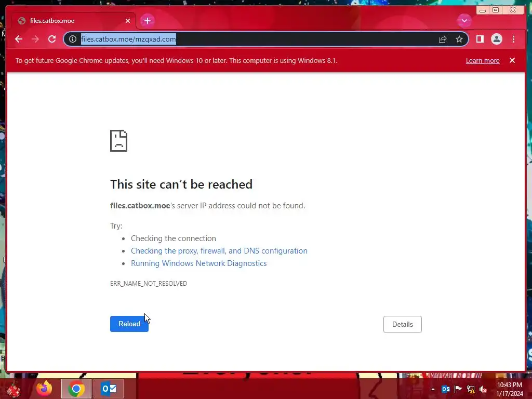Click the 'Checking the connection' text
This screenshot has width=532, height=399.
(174, 238)
